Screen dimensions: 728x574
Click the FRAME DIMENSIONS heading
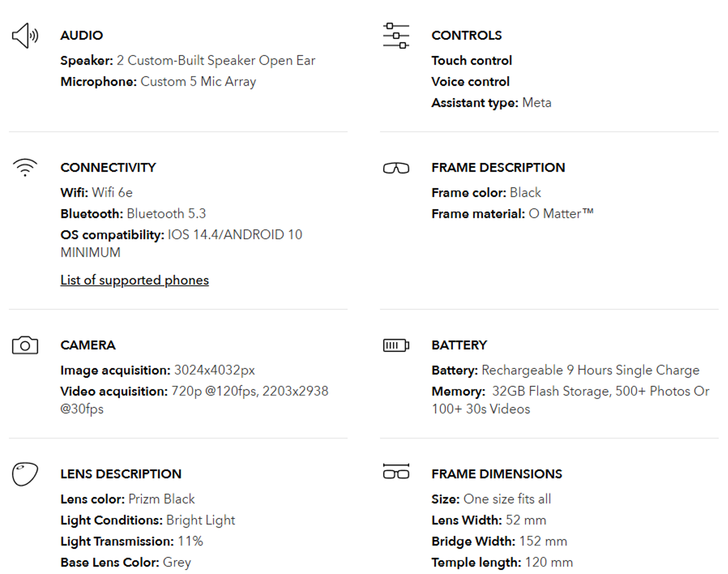[x=497, y=474]
